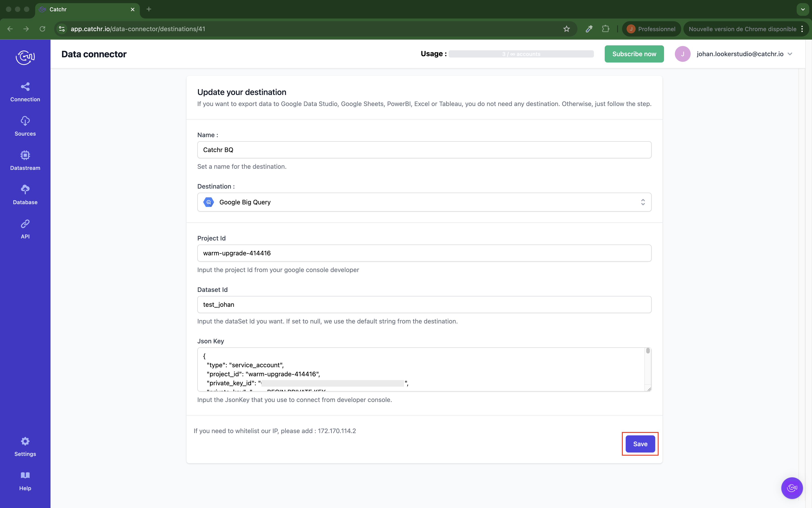This screenshot has width=812, height=508.
Task: Open the tab search dropdown arrow
Action: click(x=803, y=9)
